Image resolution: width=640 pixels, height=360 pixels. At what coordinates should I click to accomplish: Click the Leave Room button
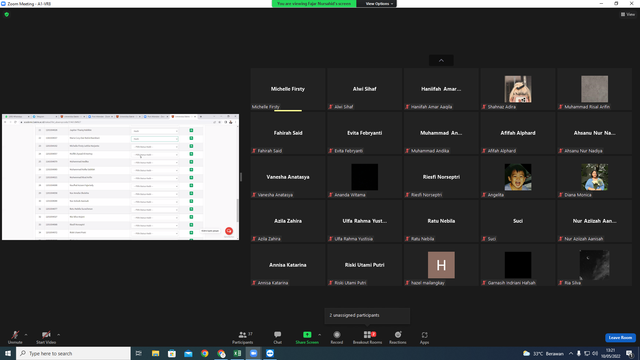(620, 338)
